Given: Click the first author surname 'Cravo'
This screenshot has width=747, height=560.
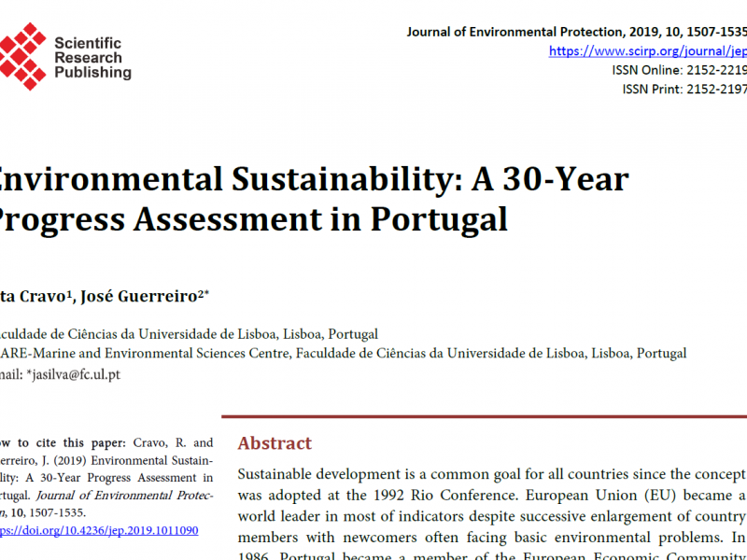Looking at the screenshot, I should (x=41, y=297).
